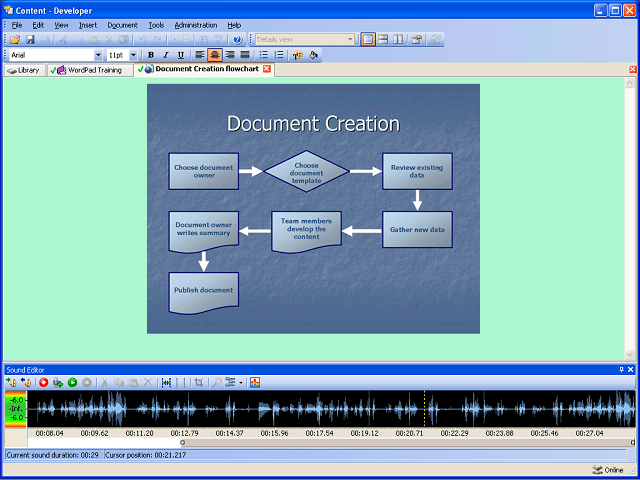The image size is (640, 480).
Task: Click the paint bucket fill color icon
Action: pyautogui.click(x=313, y=55)
